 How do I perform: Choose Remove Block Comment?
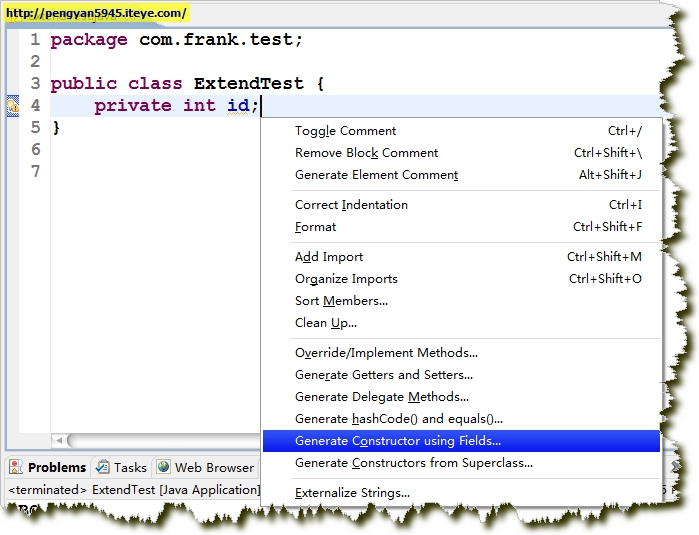point(461,153)
